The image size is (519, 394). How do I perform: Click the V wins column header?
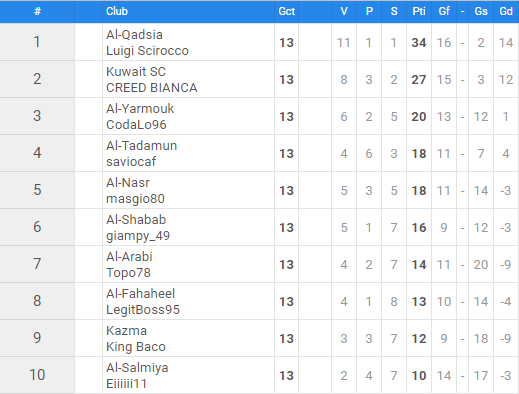coord(344,11)
